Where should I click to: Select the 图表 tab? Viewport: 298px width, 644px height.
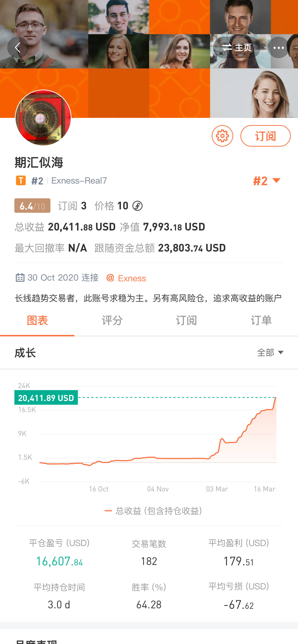tap(37, 321)
